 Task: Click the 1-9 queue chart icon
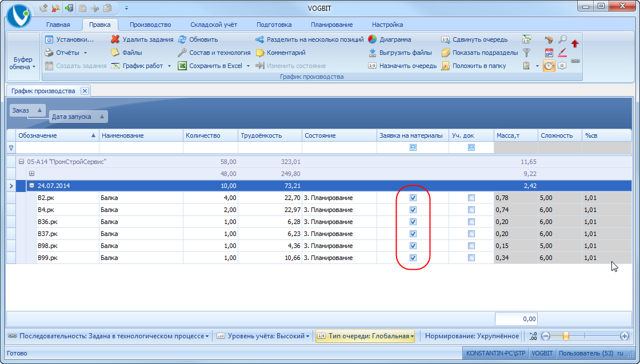[x=527, y=39]
